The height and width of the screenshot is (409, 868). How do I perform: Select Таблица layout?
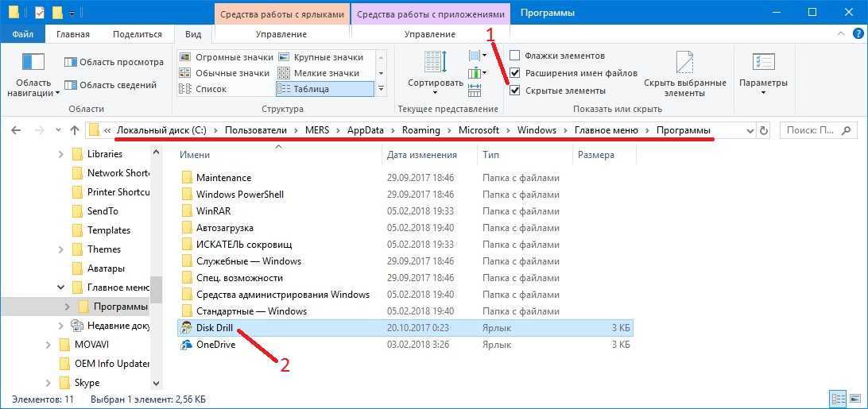pyautogui.click(x=324, y=89)
